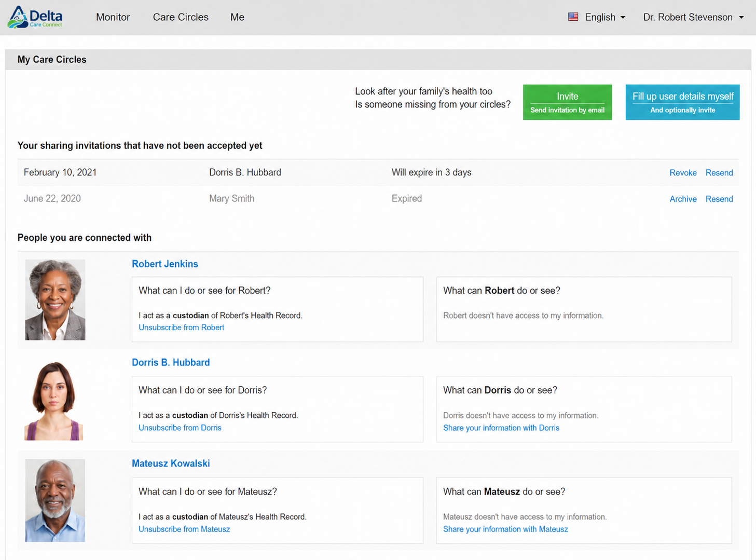The width and height of the screenshot is (756, 560).
Task: Resend the February 10, 2021 invitation
Action: tap(719, 173)
